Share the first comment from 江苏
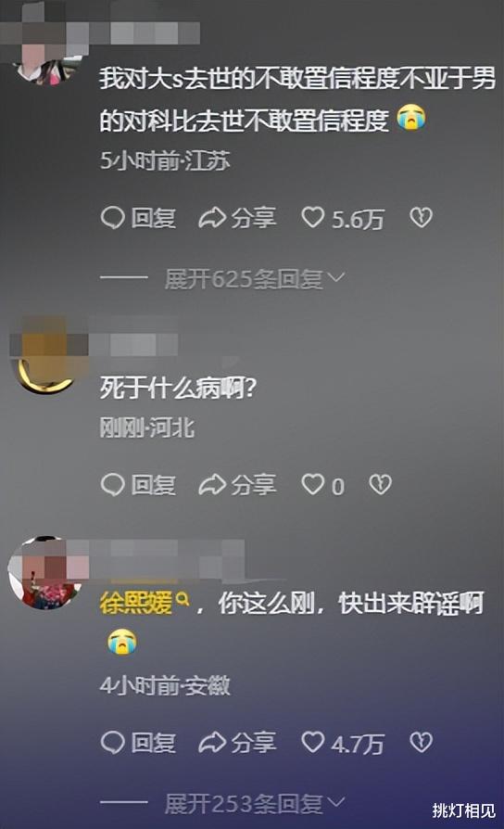Viewport: 504px width, 829px height. [237, 218]
